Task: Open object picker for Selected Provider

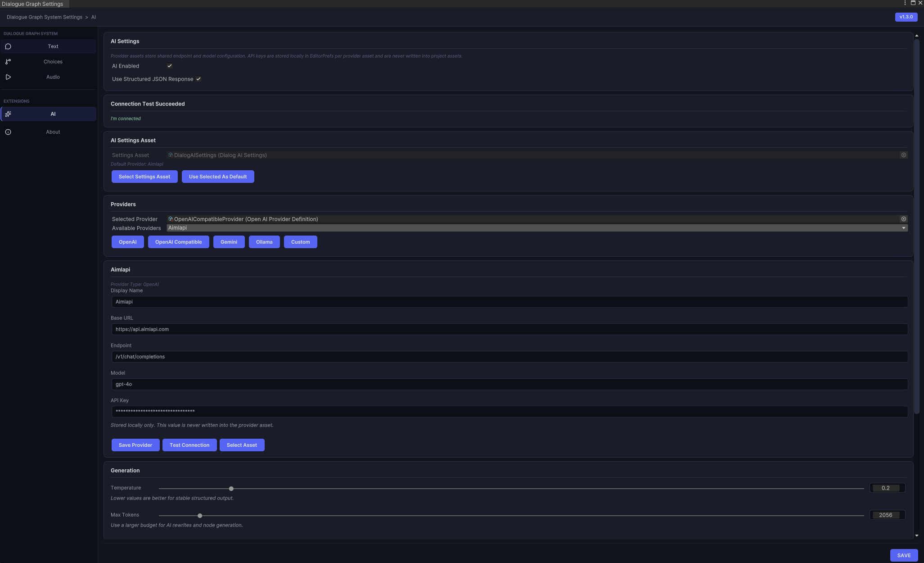Action: pyautogui.click(x=903, y=219)
